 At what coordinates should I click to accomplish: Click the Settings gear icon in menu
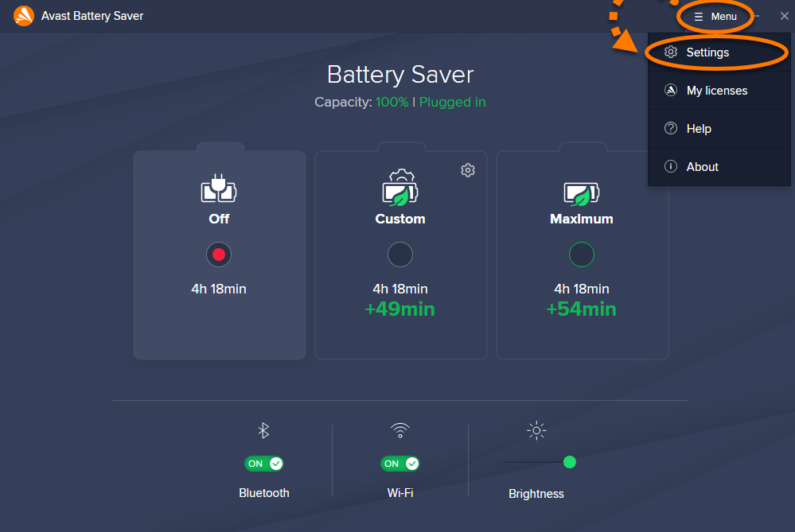[x=671, y=52]
